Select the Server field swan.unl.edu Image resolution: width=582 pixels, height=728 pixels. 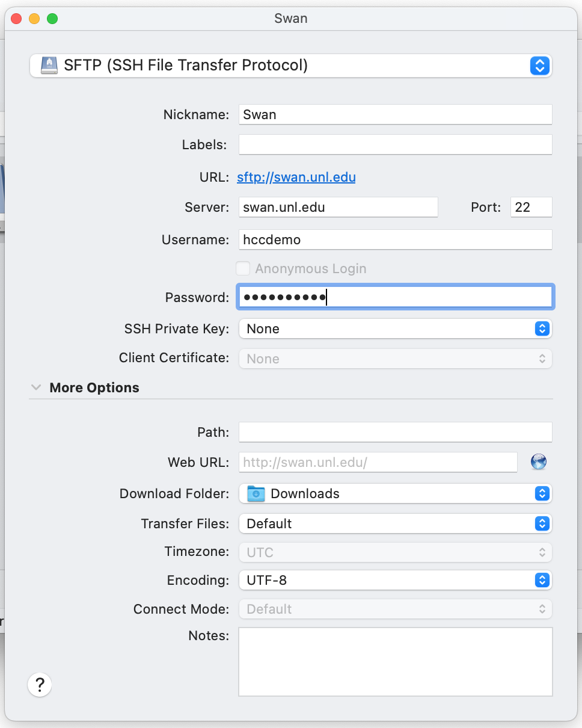coord(338,207)
